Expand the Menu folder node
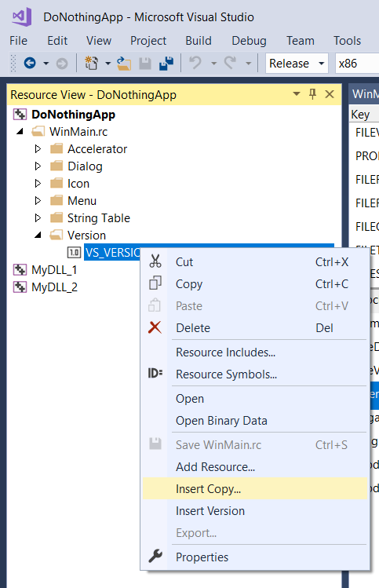Screen dimensions: 379x588 [x=38, y=200]
